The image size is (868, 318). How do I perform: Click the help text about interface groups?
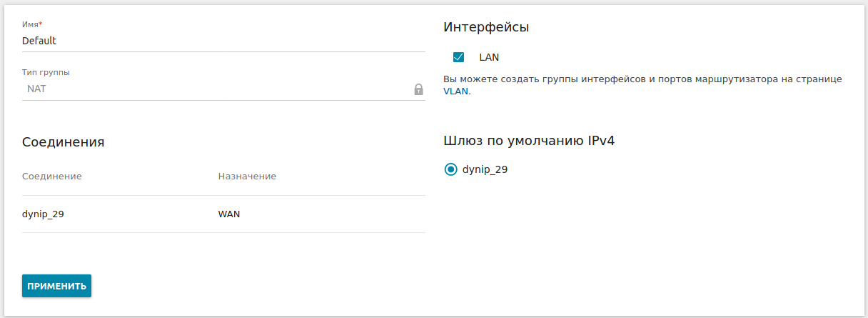[642, 79]
